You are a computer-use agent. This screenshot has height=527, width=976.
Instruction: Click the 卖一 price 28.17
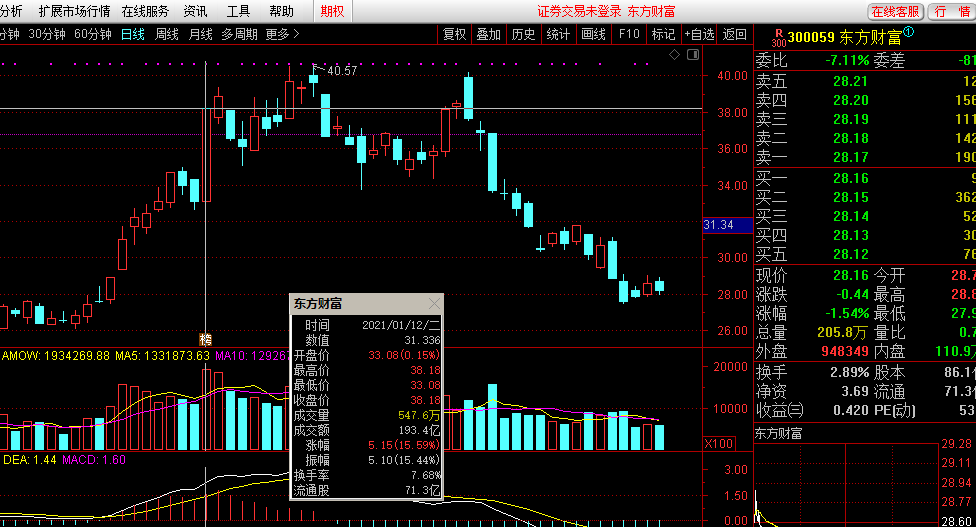tap(850, 157)
